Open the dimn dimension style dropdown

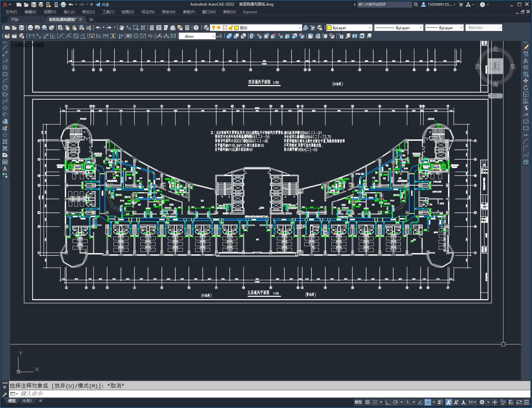click(x=197, y=36)
